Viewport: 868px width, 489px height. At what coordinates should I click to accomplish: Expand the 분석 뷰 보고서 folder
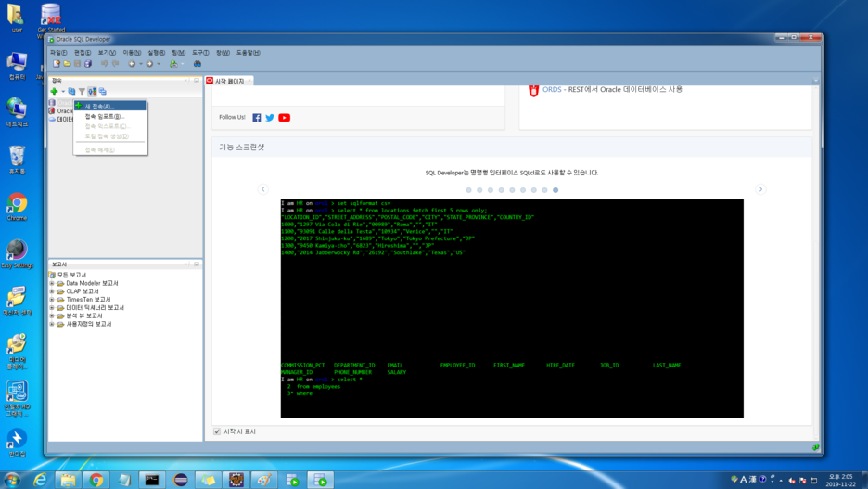pos(52,315)
